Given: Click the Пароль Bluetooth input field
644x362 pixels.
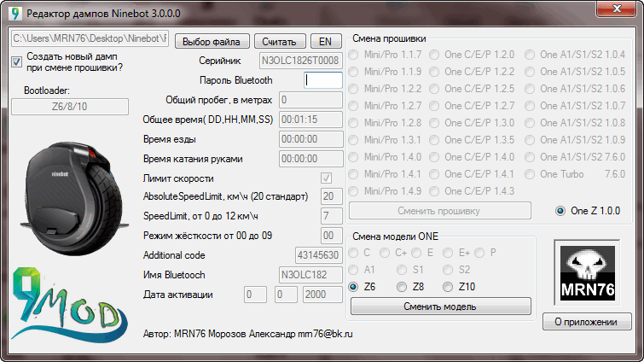Looking at the screenshot, I should [x=323, y=80].
